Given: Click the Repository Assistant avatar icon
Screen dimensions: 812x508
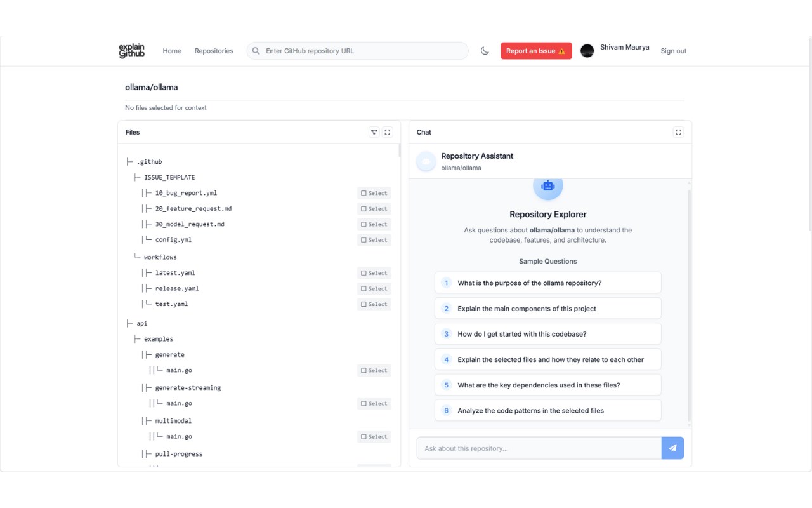Looking at the screenshot, I should pyautogui.click(x=426, y=162).
